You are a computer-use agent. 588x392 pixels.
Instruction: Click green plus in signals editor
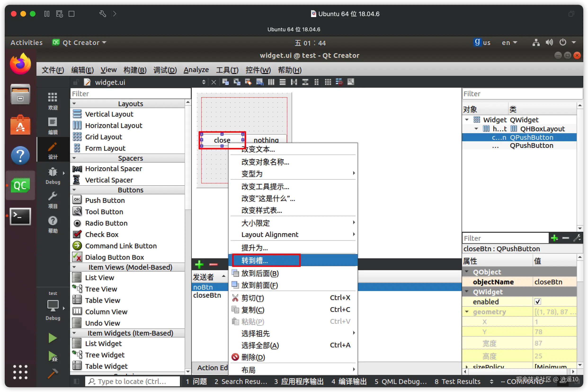[199, 264]
